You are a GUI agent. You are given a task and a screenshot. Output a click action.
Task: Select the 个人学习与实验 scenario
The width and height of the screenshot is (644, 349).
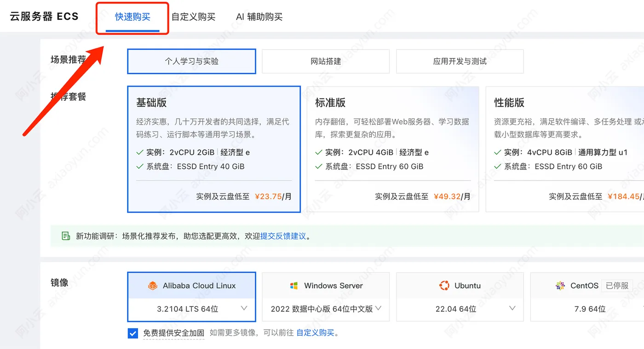[x=191, y=61]
